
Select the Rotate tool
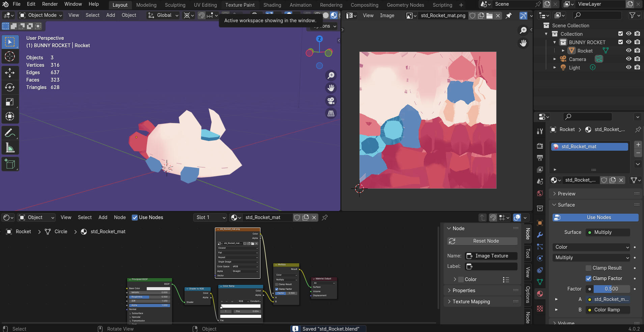point(10,87)
